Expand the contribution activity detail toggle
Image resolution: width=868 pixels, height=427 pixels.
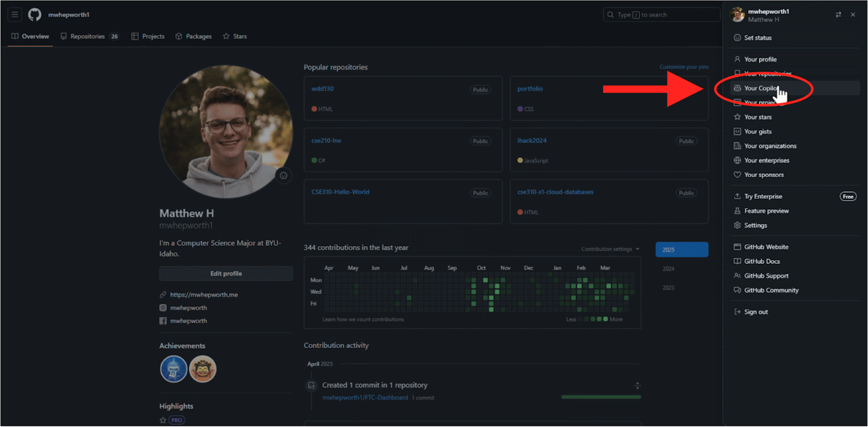coord(637,385)
